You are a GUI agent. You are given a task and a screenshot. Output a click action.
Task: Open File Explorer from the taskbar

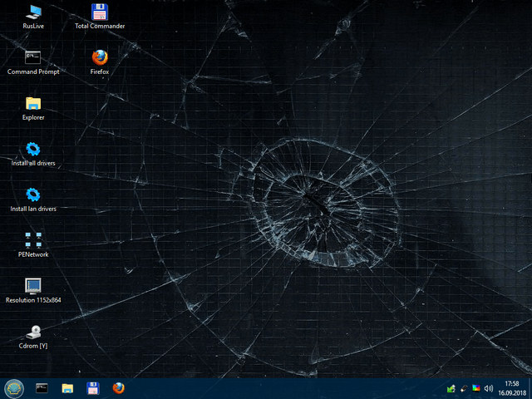67,388
